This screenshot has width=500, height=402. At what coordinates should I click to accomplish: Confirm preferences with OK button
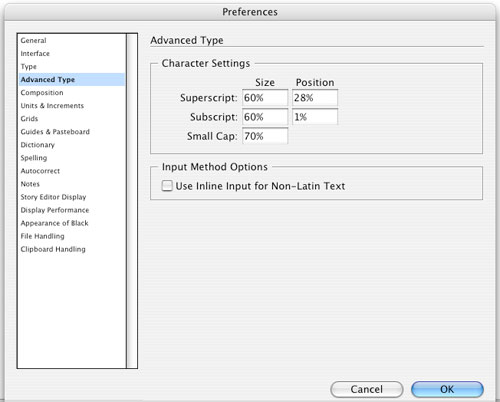pyautogui.click(x=447, y=389)
